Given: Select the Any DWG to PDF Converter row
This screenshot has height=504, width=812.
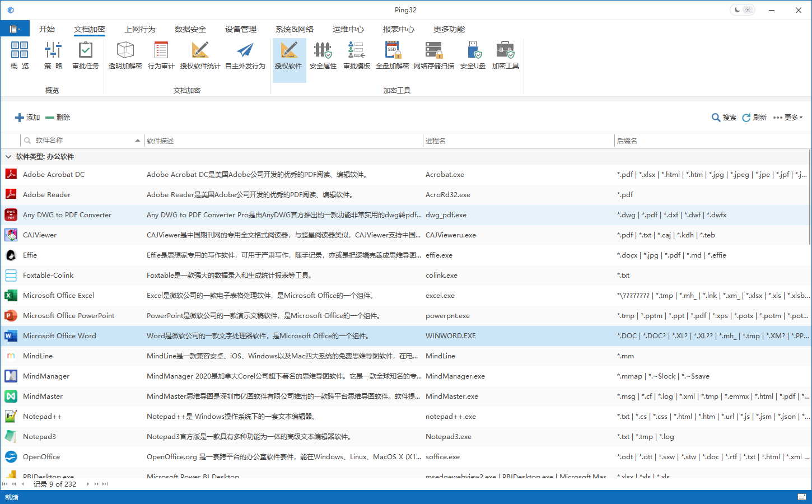Looking at the screenshot, I should click(x=405, y=215).
